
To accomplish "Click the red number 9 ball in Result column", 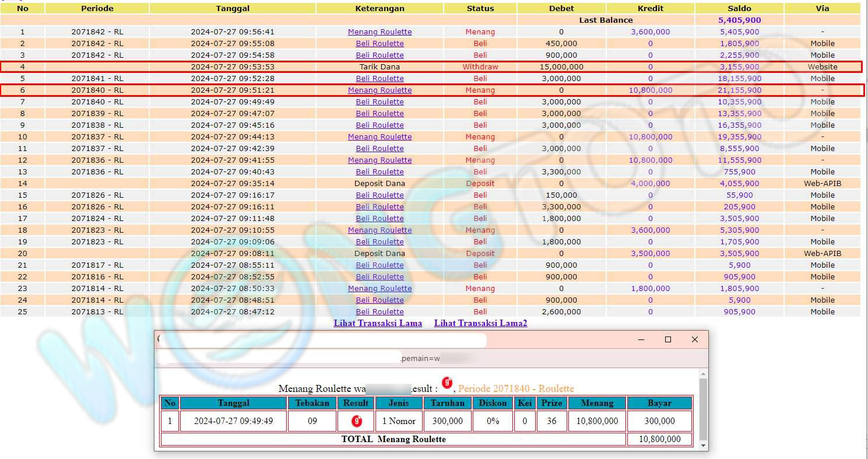I will (x=356, y=421).
